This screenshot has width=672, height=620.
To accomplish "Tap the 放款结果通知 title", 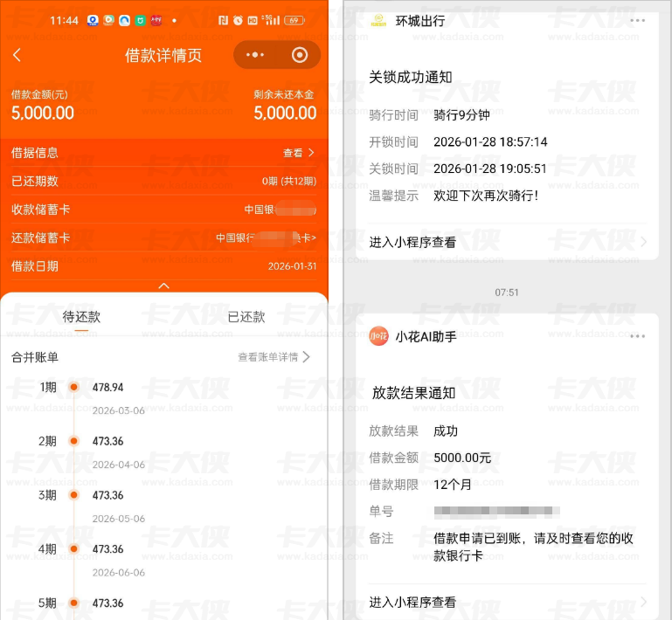I will click(x=413, y=393).
